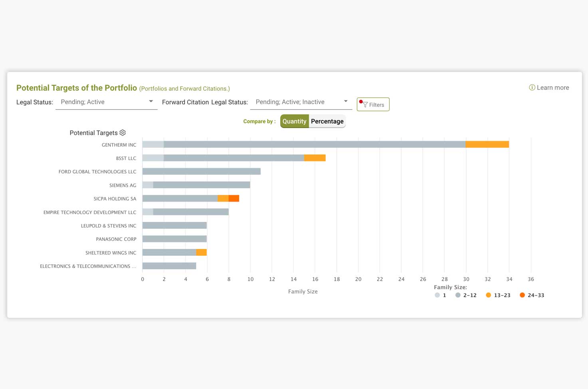Select EMPIRE TECHNOLOGY DEVELOPMENT LLC label
The width and height of the screenshot is (588, 389).
coord(90,212)
